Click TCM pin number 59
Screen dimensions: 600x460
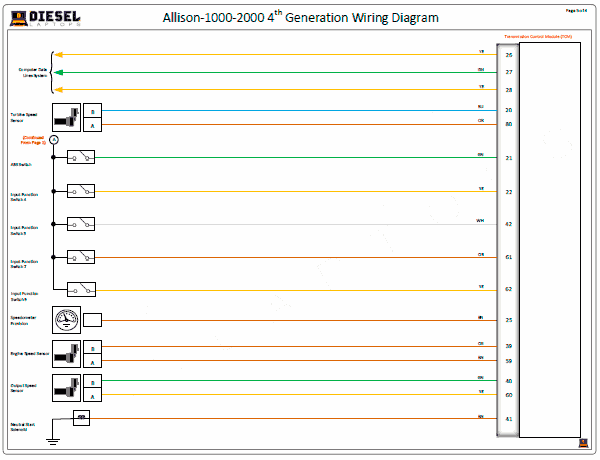509,361
